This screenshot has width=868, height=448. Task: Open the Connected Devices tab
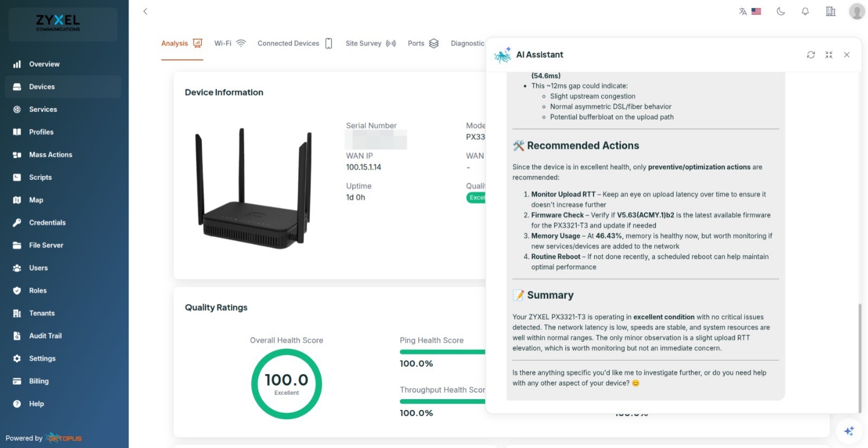pos(295,43)
